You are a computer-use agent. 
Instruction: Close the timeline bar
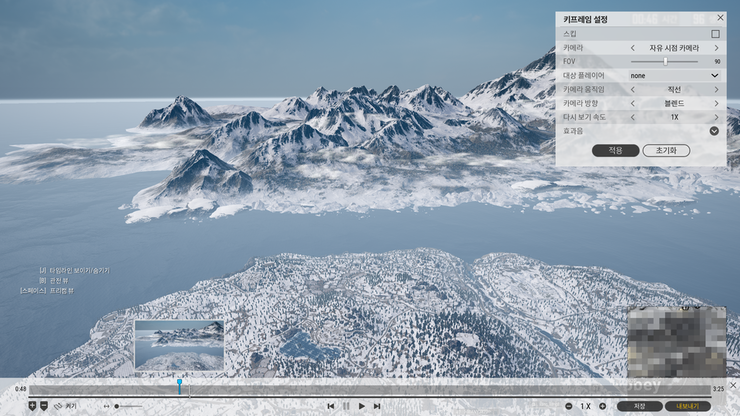click(733, 385)
